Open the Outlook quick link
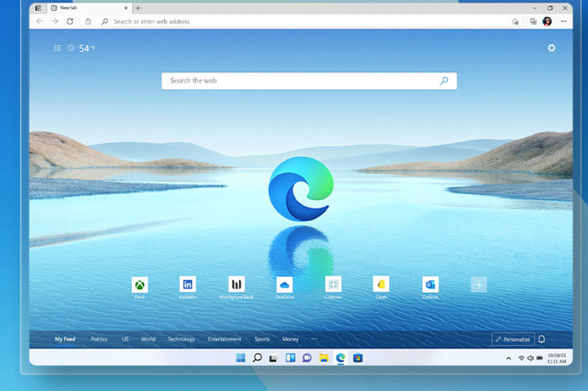588x391 pixels. [x=430, y=288]
